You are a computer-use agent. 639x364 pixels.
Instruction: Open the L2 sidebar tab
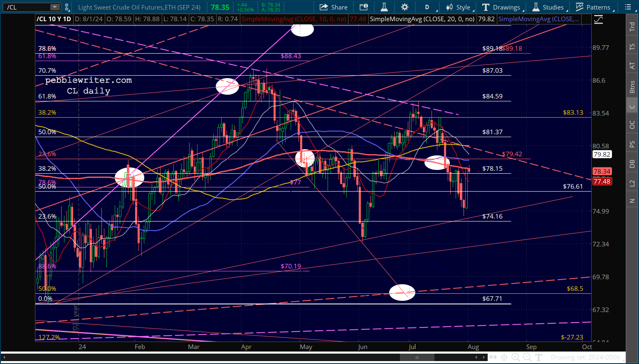click(632, 182)
